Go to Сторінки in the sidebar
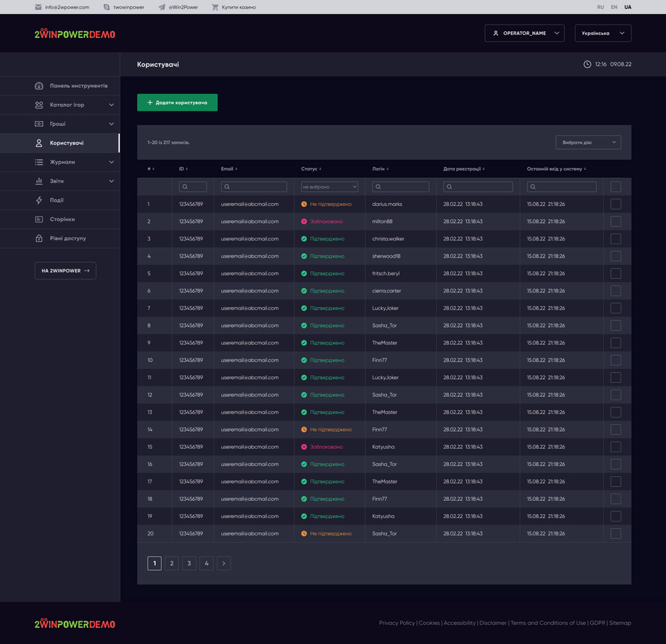This screenshot has height=644, width=666. click(62, 220)
